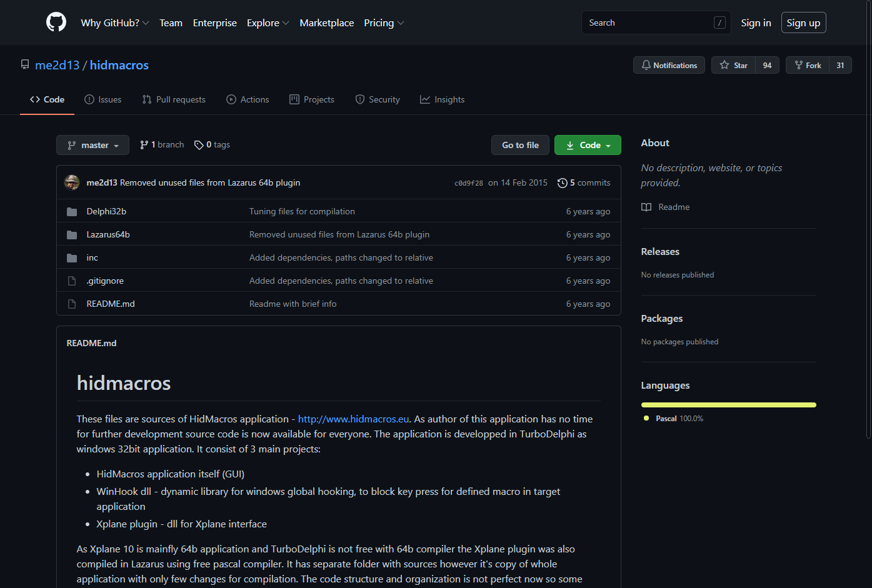
Task: Expand the Explore menu
Action: 268,22
